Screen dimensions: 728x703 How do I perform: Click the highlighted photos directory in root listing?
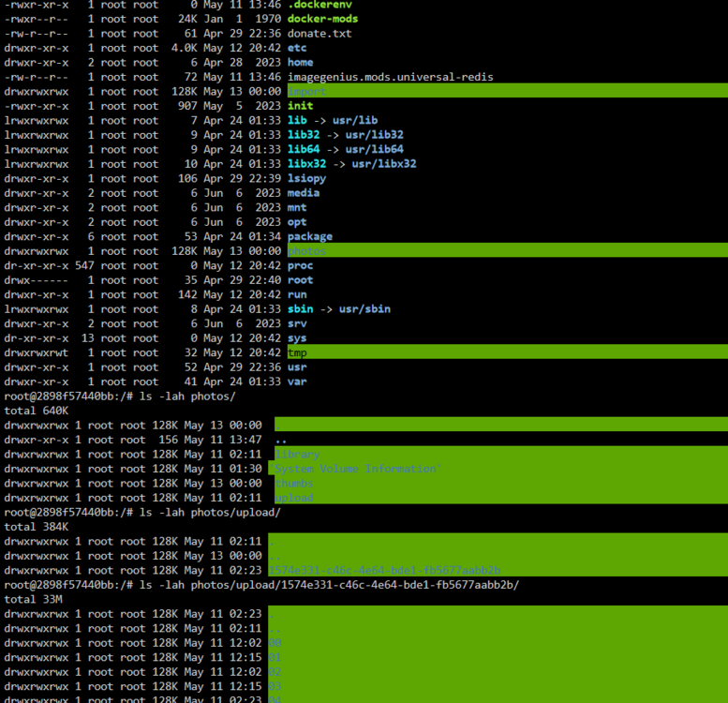(306, 251)
